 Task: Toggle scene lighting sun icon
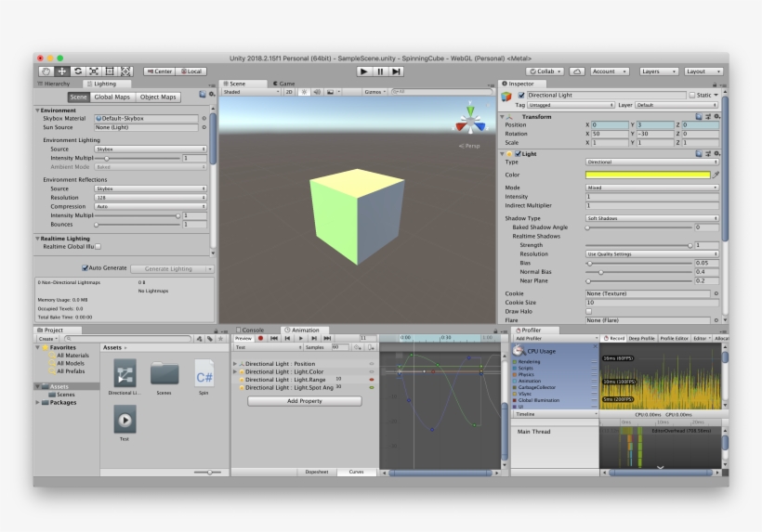(x=303, y=92)
